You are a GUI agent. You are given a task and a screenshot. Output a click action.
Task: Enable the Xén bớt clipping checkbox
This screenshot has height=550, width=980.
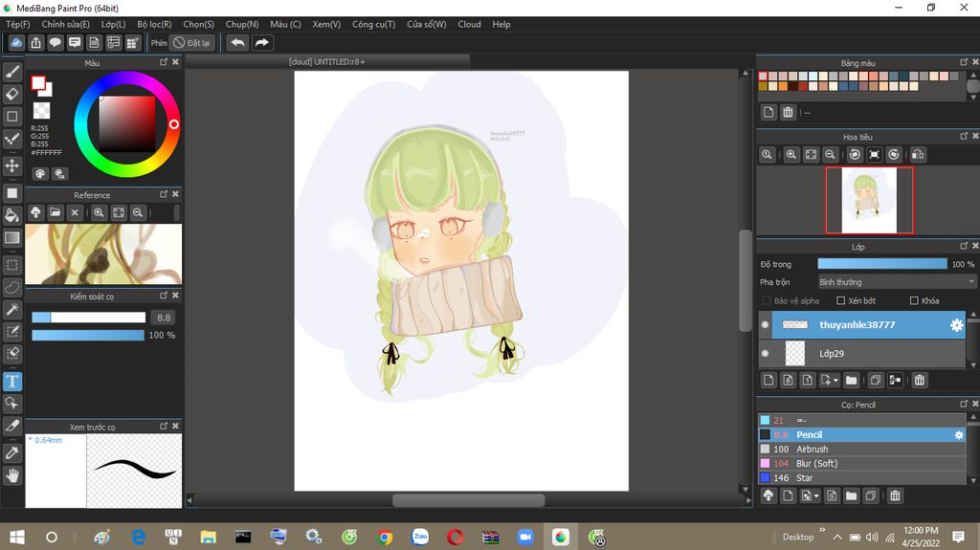coord(840,300)
